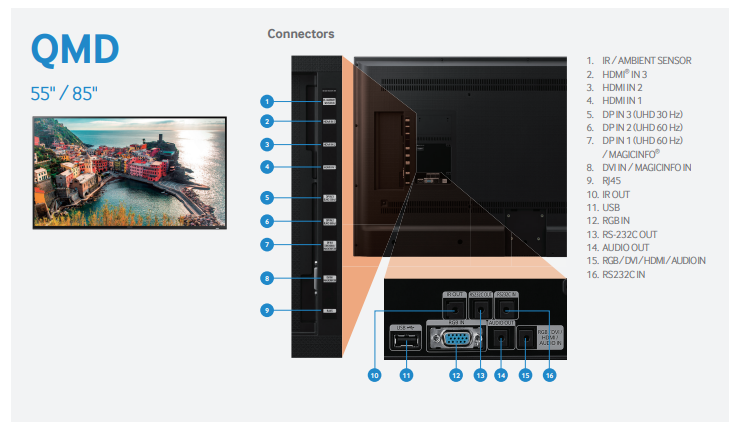Click the USB port on connector panel
The width and height of the screenshot is (739, 422).
point(405,341)
